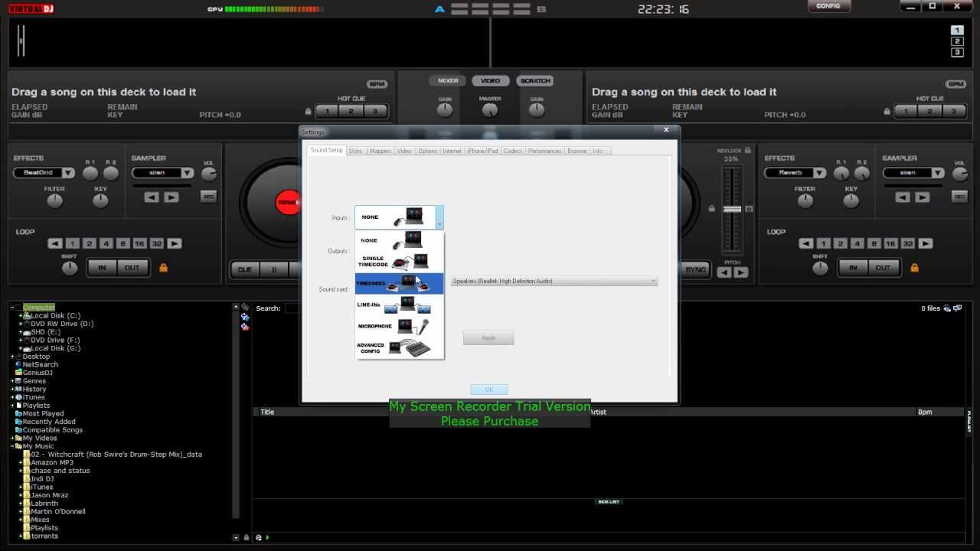
Task: Choose the SINGLE TIMECODE input option
Action: point(399,262)
